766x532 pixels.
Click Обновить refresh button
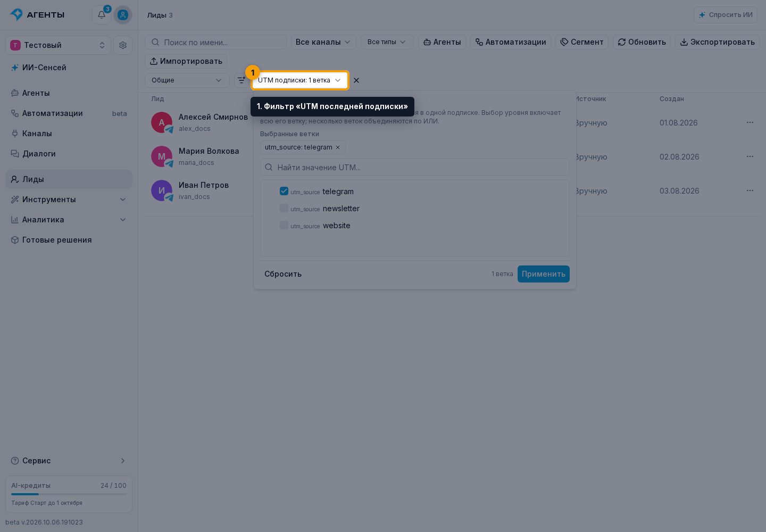642,42
